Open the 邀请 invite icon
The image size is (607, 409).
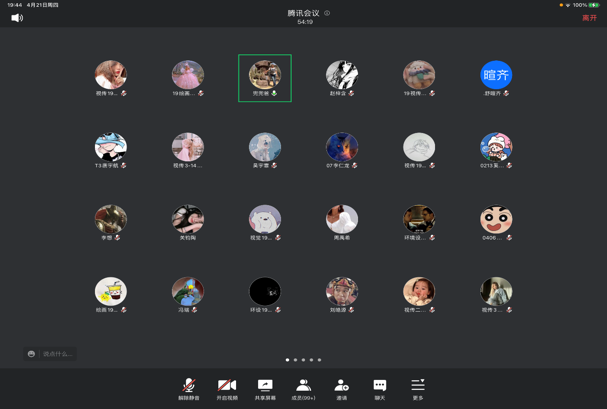click(341, 388)
